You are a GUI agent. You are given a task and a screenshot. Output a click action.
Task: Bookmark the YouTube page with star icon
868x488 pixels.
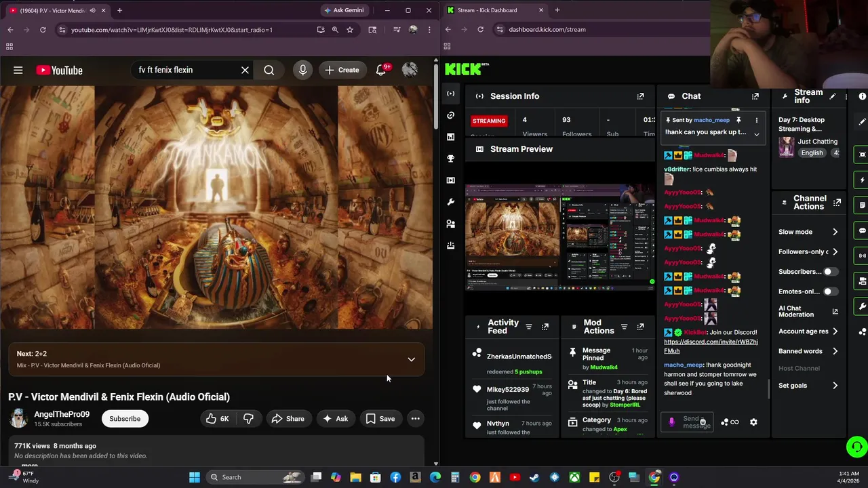[350, 30]
